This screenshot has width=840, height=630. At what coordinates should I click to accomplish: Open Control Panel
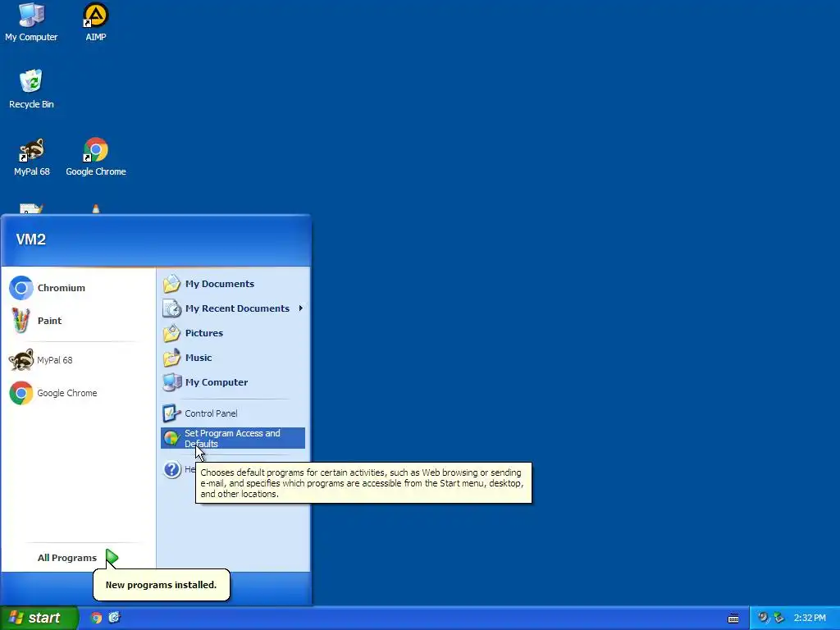click(233, 413)
